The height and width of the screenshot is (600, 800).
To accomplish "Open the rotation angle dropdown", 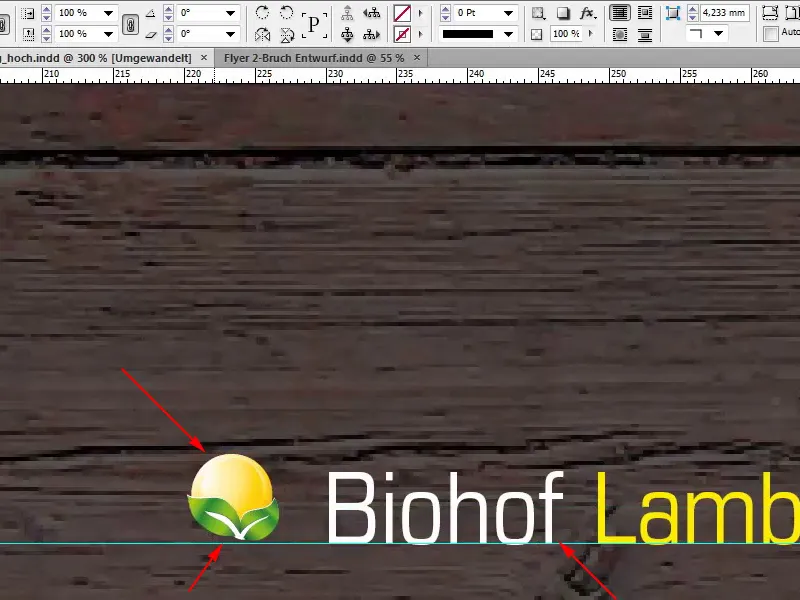I will pos(231,13).
